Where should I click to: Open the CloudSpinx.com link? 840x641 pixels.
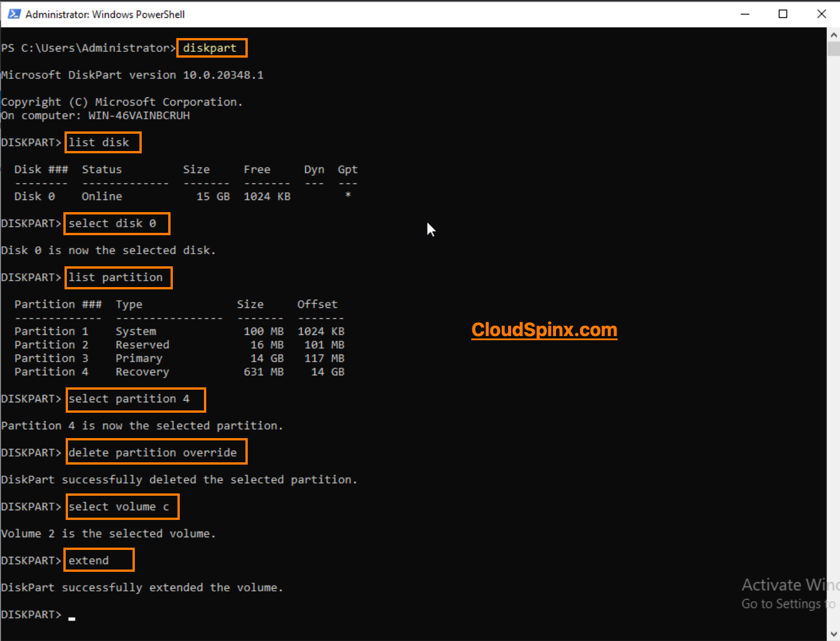[x=543, y=330]
